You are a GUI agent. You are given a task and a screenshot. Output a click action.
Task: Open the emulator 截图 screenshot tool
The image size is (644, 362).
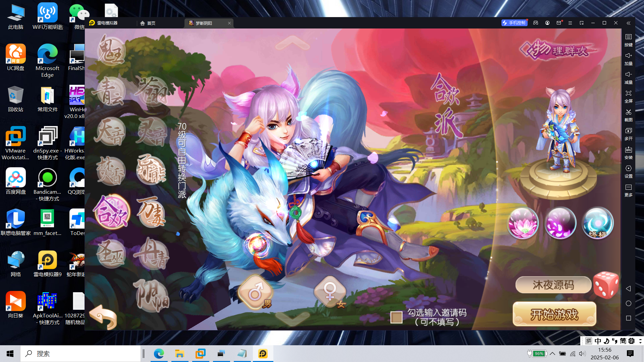628,115
